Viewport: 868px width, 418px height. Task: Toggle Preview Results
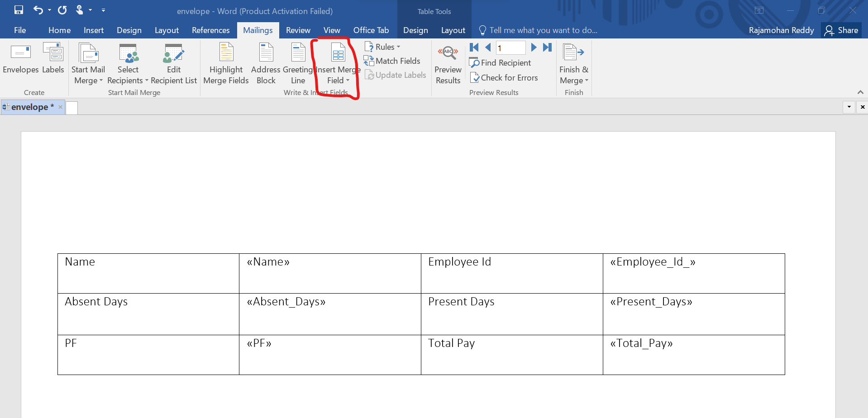[x=448, y=64]
